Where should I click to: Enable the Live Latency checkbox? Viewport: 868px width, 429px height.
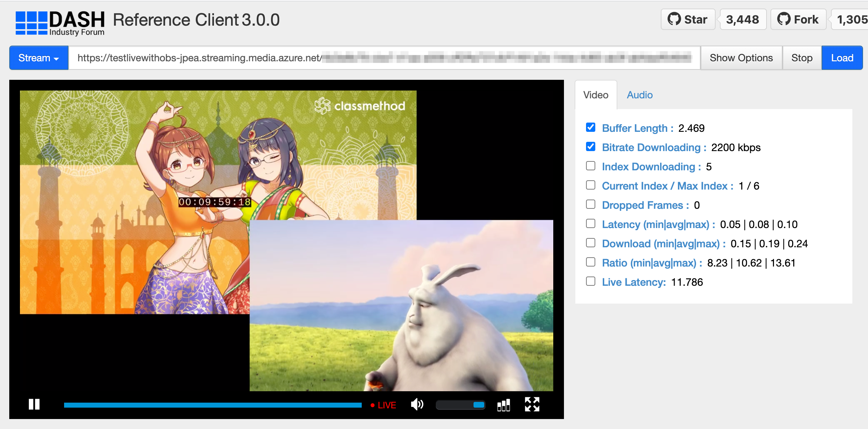[591, 281]
